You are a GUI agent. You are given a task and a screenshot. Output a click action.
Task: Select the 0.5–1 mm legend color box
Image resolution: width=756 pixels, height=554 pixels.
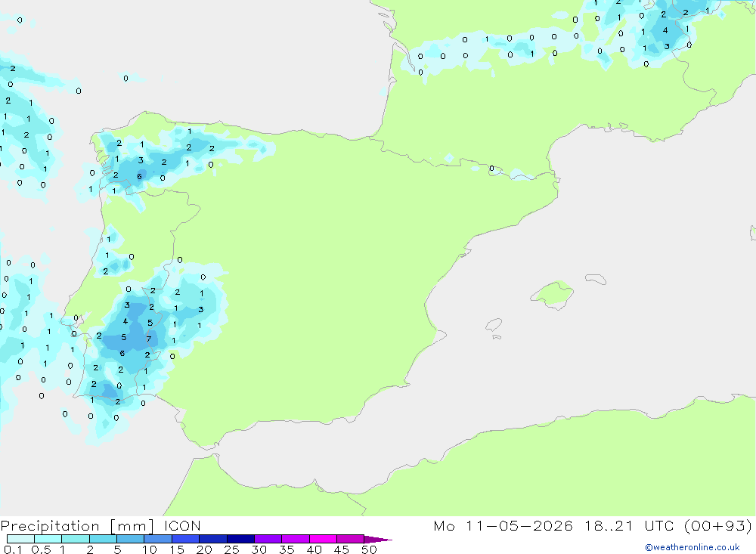tap(48, 539)
